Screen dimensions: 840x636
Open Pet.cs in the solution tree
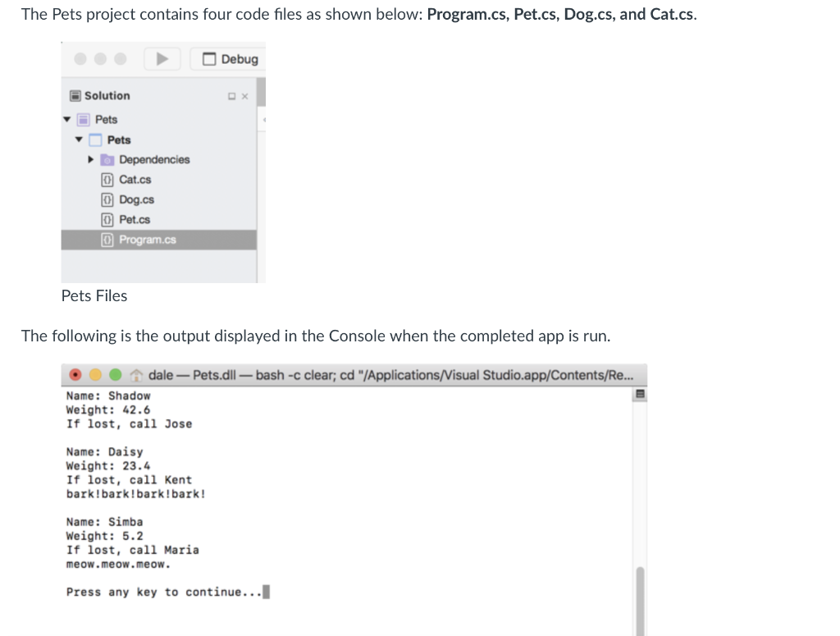coord(135,220)
